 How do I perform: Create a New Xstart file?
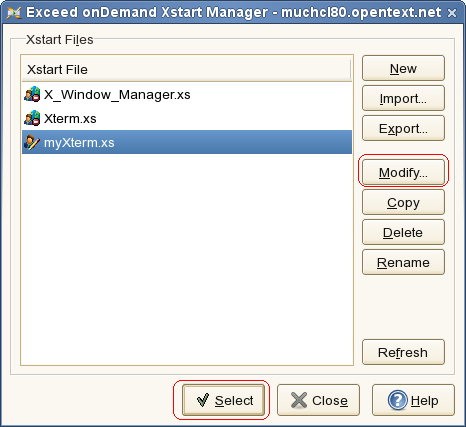403,68
